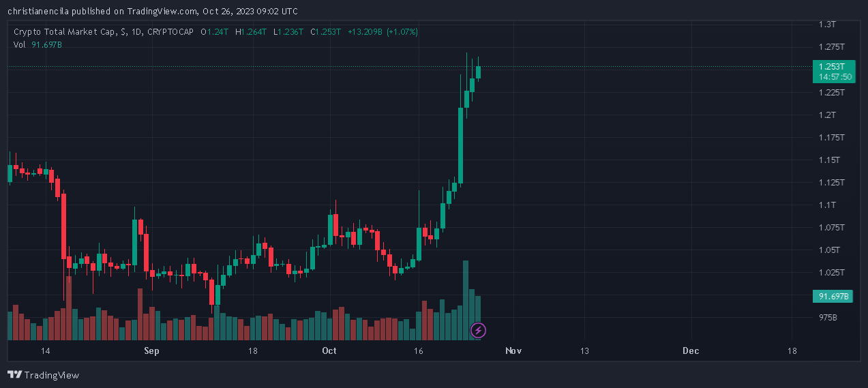Click the +13.209B (+1.07%) change value

pos(382,32)
